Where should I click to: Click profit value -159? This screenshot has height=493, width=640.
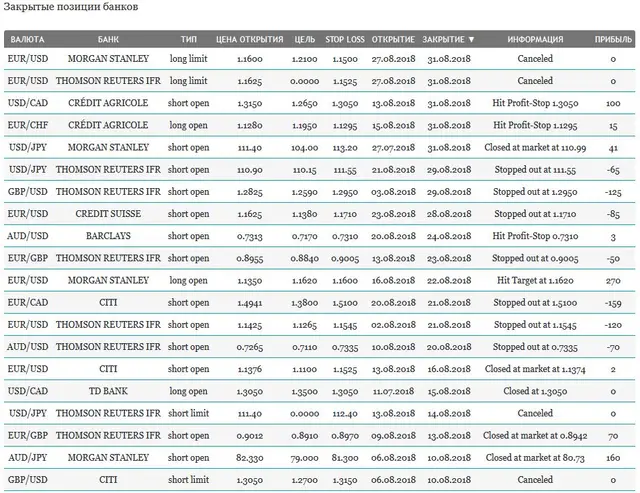[x=613, y=303]
